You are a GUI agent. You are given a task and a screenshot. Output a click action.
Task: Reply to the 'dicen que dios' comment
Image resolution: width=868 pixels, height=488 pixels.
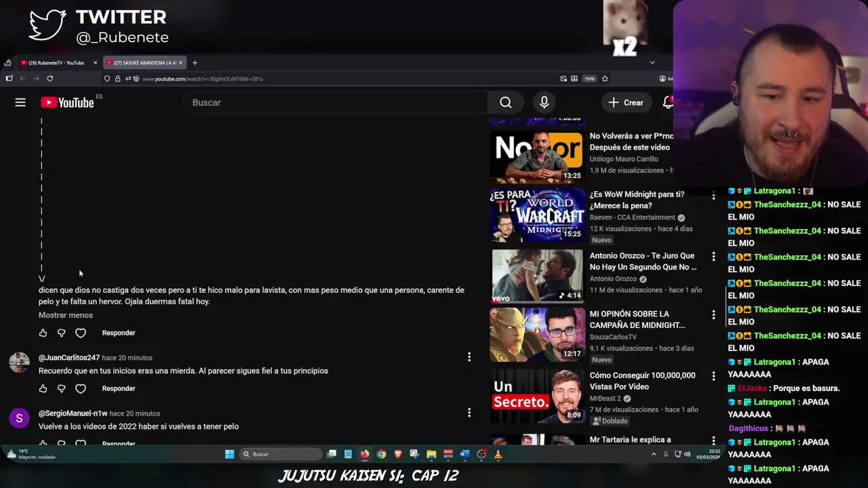119,333
